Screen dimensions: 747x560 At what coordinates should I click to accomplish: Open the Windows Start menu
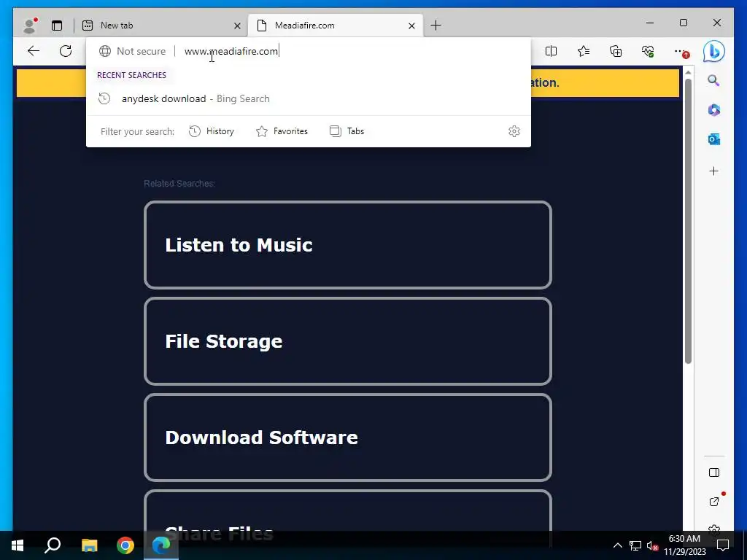(x=18, y=545)
